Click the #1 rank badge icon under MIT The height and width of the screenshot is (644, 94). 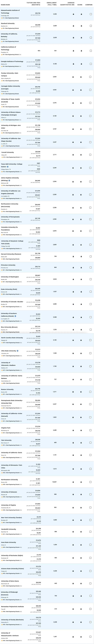pos(2,18)
